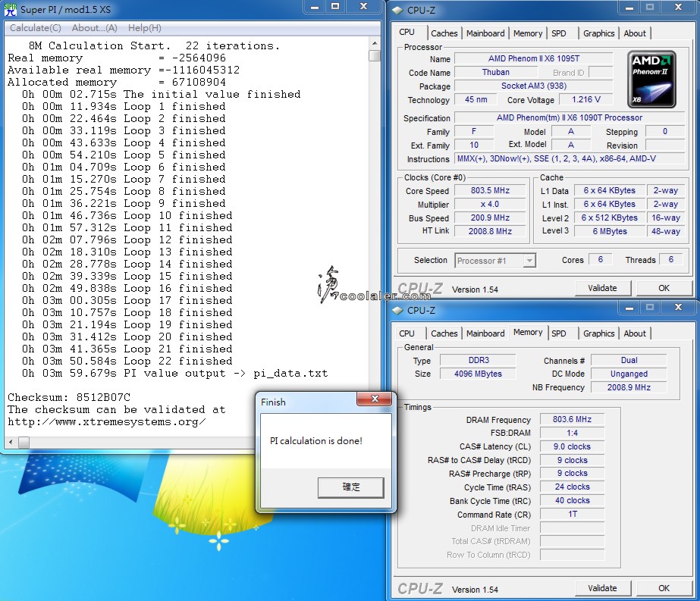700x601 pixels.
Task: Click the DRAM Frequency value '803.6 MHz'
Action: coord(572,419)
